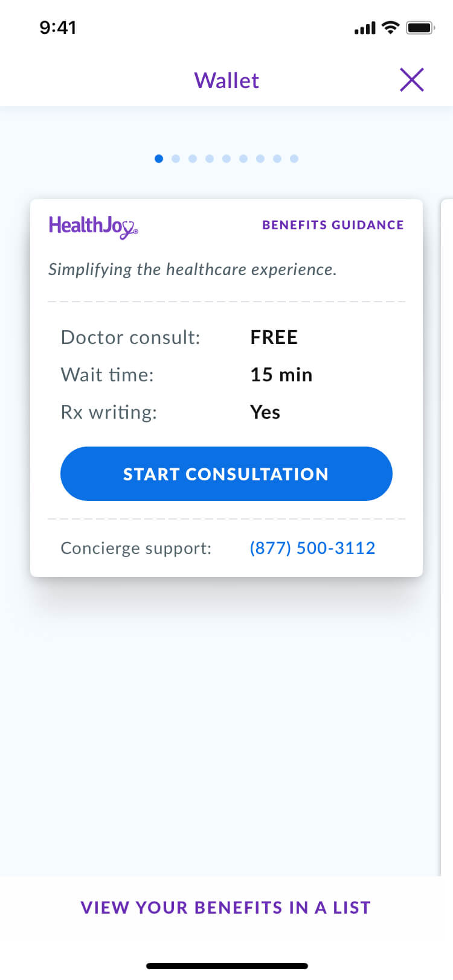Switch to the fifth page indicator dot
The width and height of the screenshot is (453, 980).
(226, 159)
